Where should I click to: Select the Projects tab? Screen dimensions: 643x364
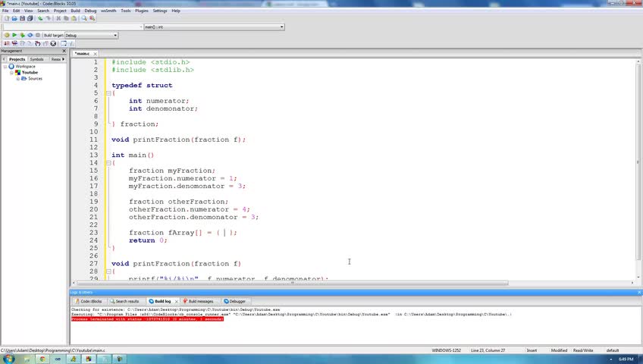pos(17,59)
